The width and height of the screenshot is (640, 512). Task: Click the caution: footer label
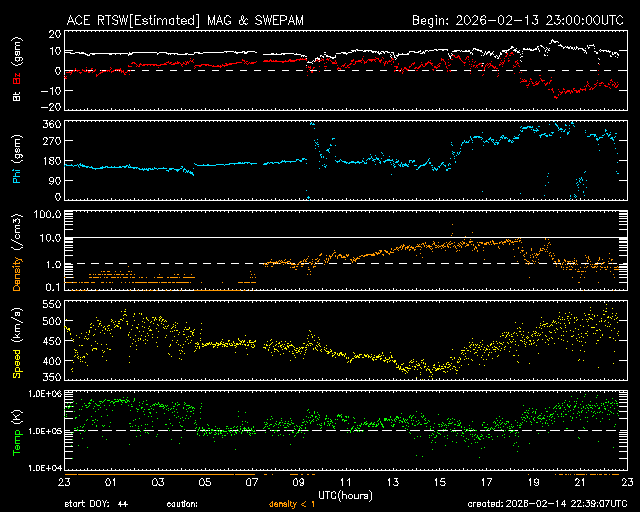pos(182,504)
